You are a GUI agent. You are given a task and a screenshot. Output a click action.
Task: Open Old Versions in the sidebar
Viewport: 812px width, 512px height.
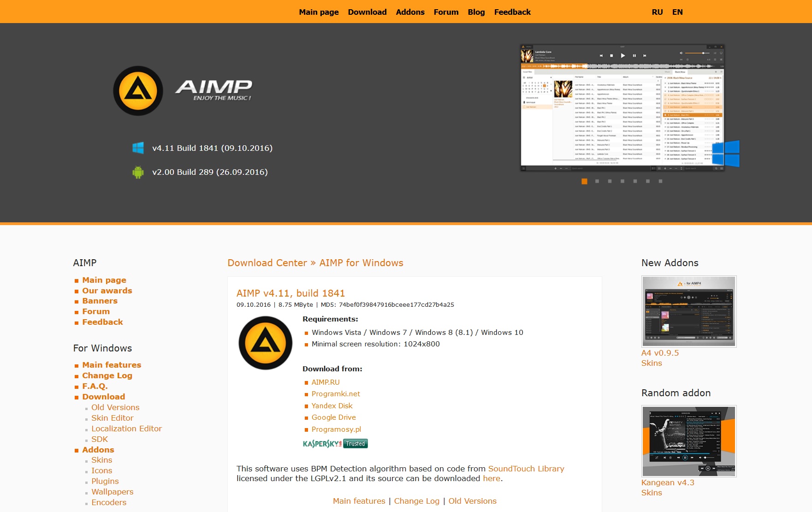click(115, 407)
